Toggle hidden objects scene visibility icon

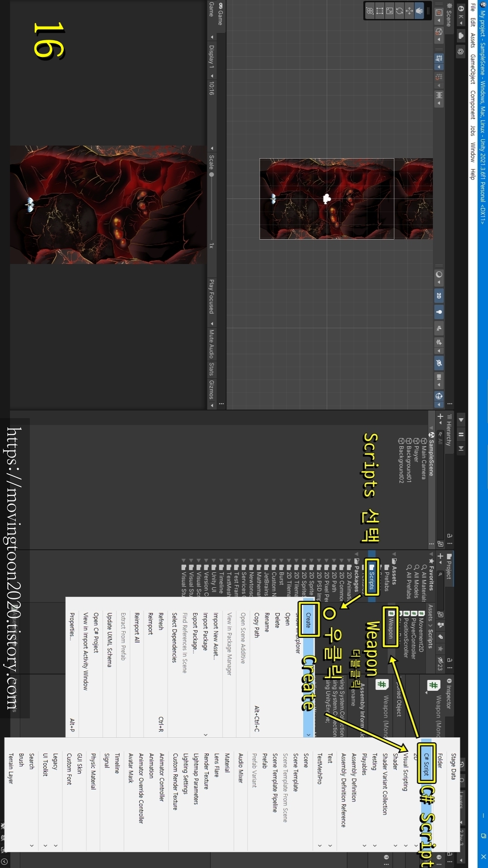[439, 363]
